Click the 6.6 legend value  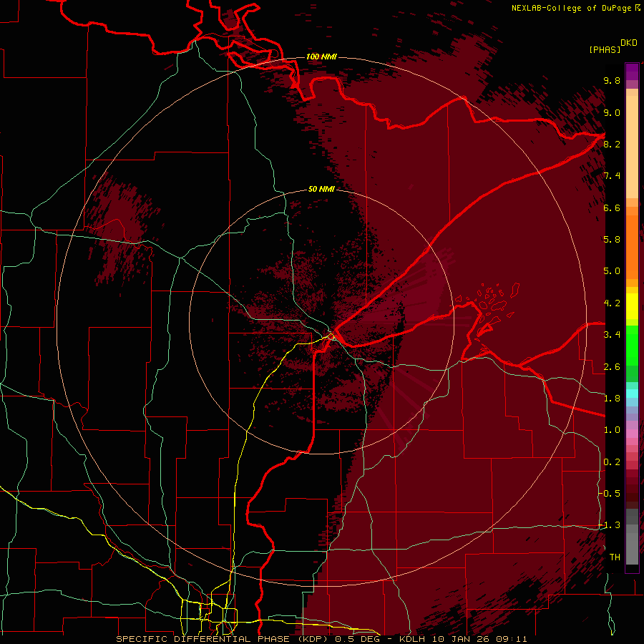pos(612,208)
